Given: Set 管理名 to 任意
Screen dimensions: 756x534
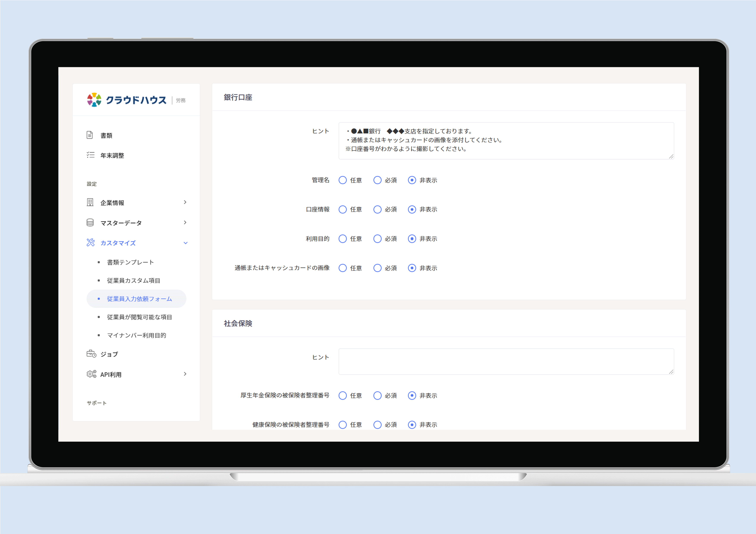Looking at the screenshot, I should coord(343,180).
